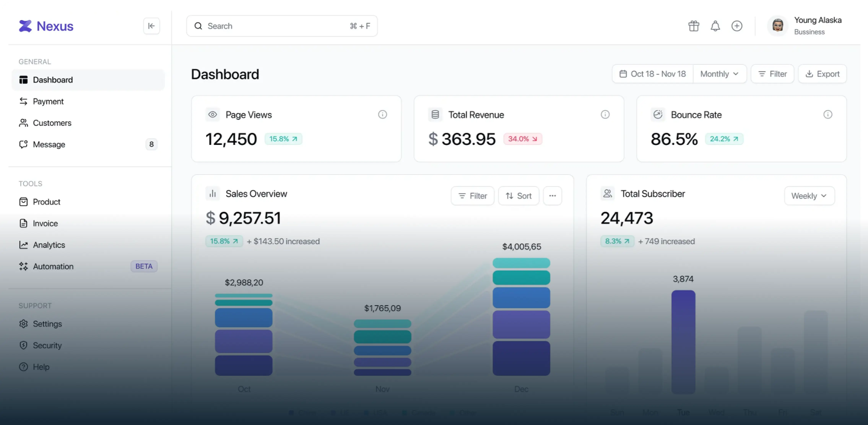
Task: Click Total Revenue info icon
Action: click(x=605, y=114)
